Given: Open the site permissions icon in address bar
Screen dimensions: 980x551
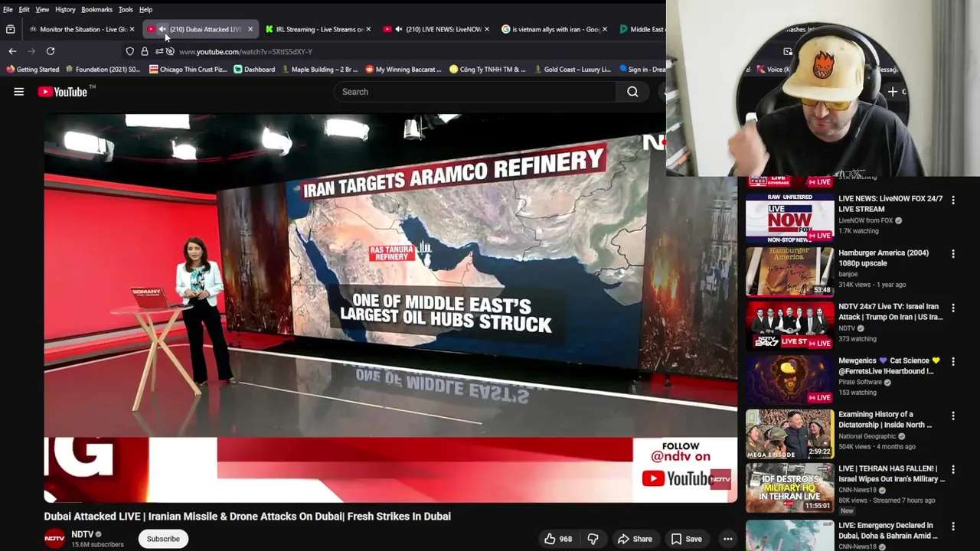Looking at the screenshot, I should point(158,51).
